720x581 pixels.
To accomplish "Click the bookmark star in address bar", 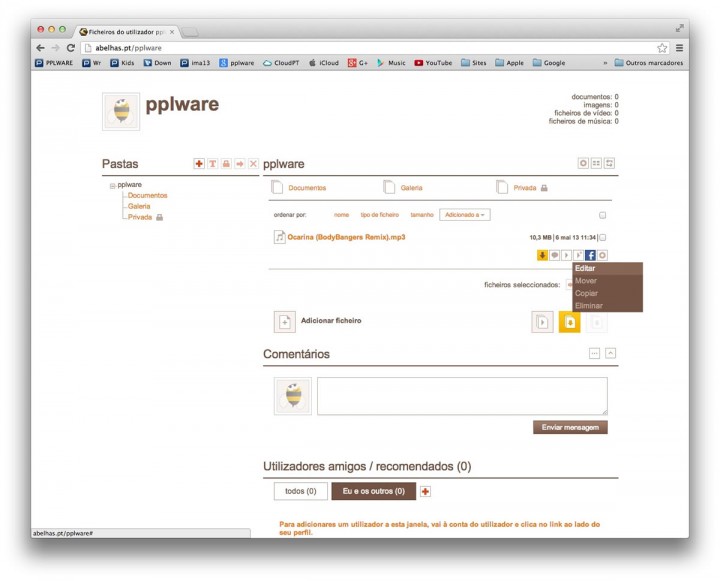I will (662, 48).
